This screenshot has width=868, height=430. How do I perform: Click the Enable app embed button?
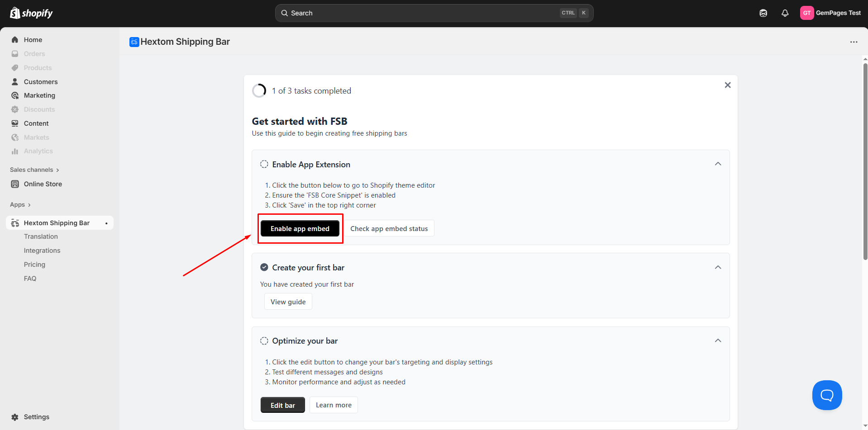(300, 229)
